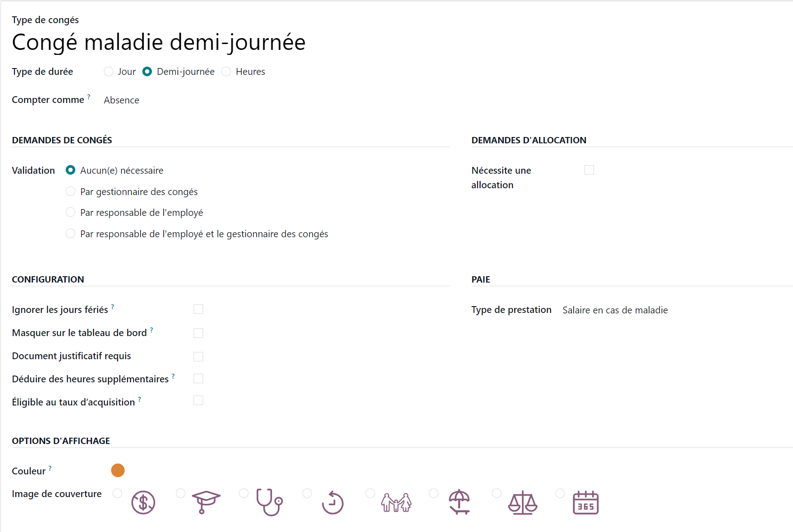The image size is (793, 532).
Task: Select Jour duration type
Action: 108,72
